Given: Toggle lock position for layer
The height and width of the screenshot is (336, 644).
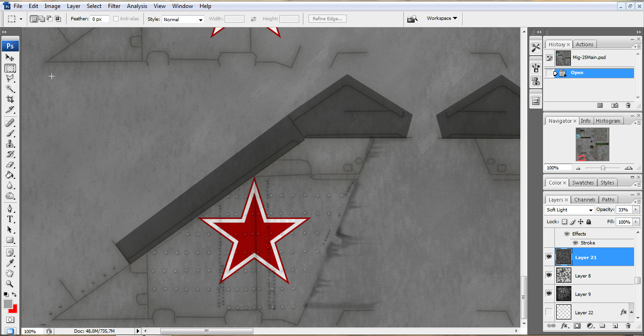Looking at the screenshot, I should [581, 222].
